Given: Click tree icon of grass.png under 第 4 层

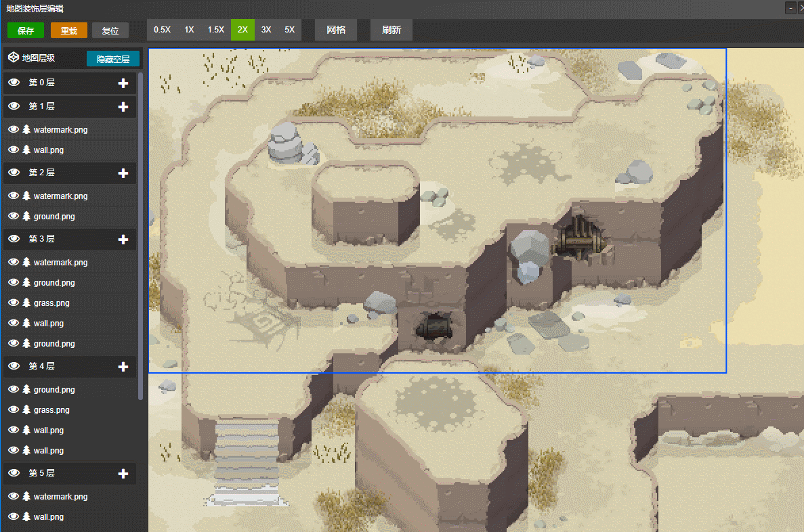Looking at the screenshot, I should pyautogui.click(x=26, y=409).
